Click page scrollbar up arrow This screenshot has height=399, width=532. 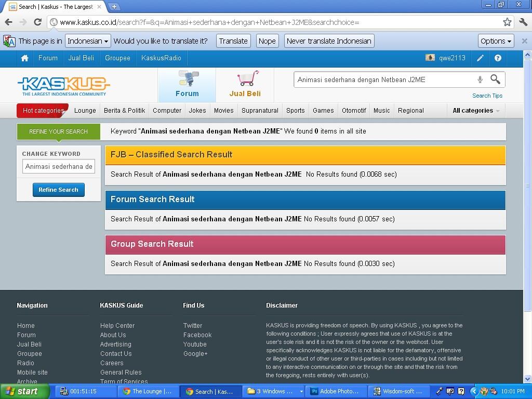(x=527, y=54)
